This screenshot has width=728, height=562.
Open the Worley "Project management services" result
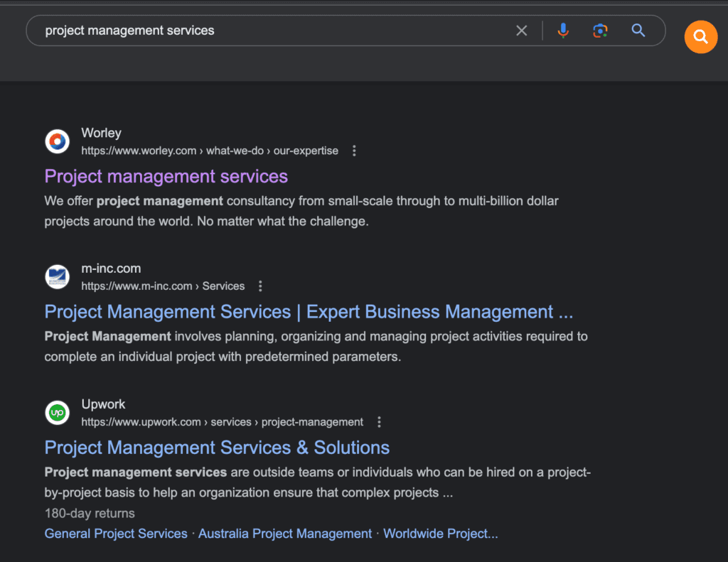point(166,176)
